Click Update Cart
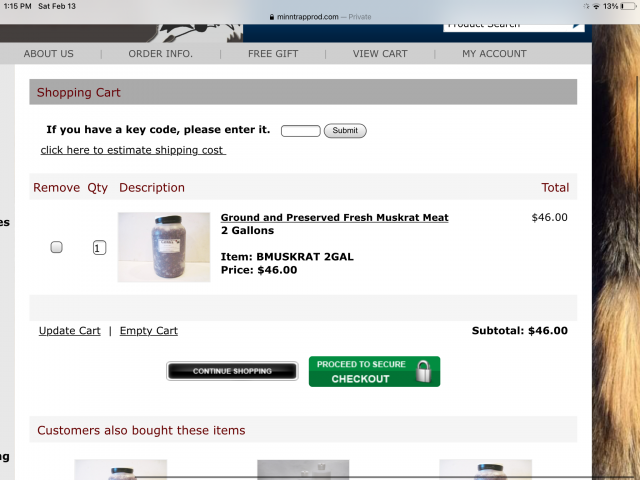Viewport: 640px width, 480px height. (x=69, y=331)
